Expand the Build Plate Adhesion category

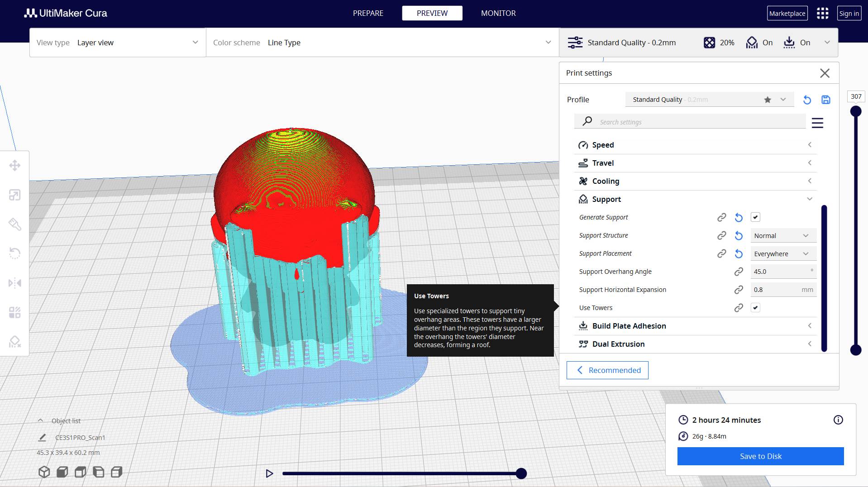[x=695, y=326]
